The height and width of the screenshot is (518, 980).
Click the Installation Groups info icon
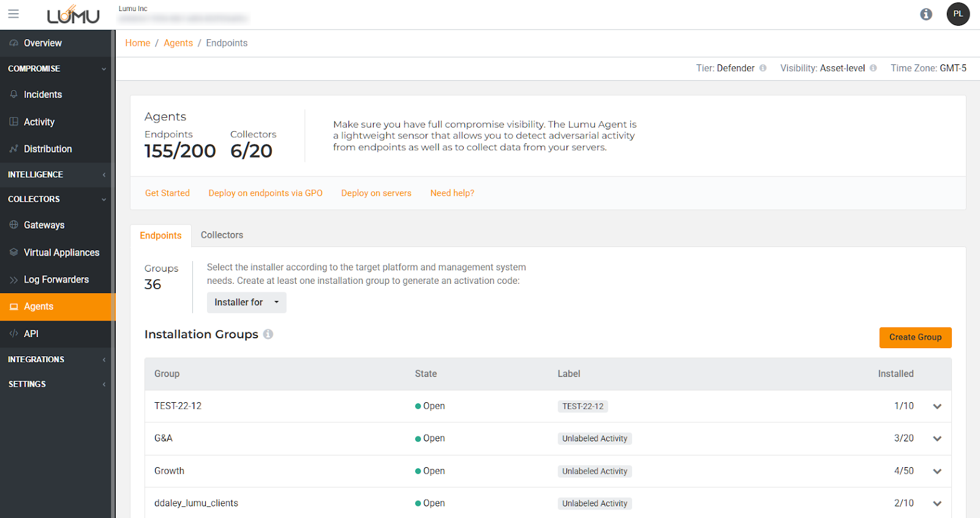tap(268, 334)
